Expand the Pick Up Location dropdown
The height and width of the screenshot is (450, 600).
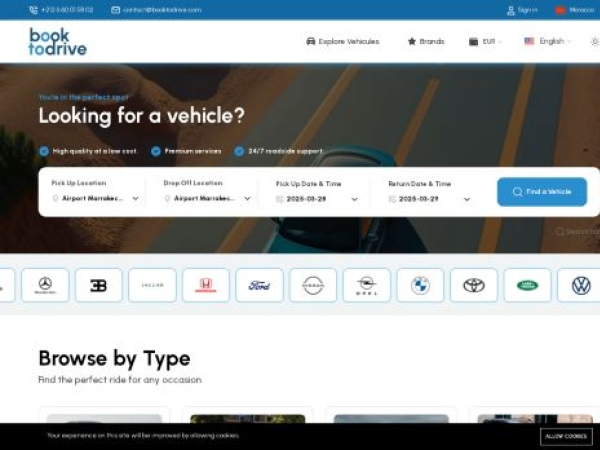pyautogui.click(x=95, y=198)
